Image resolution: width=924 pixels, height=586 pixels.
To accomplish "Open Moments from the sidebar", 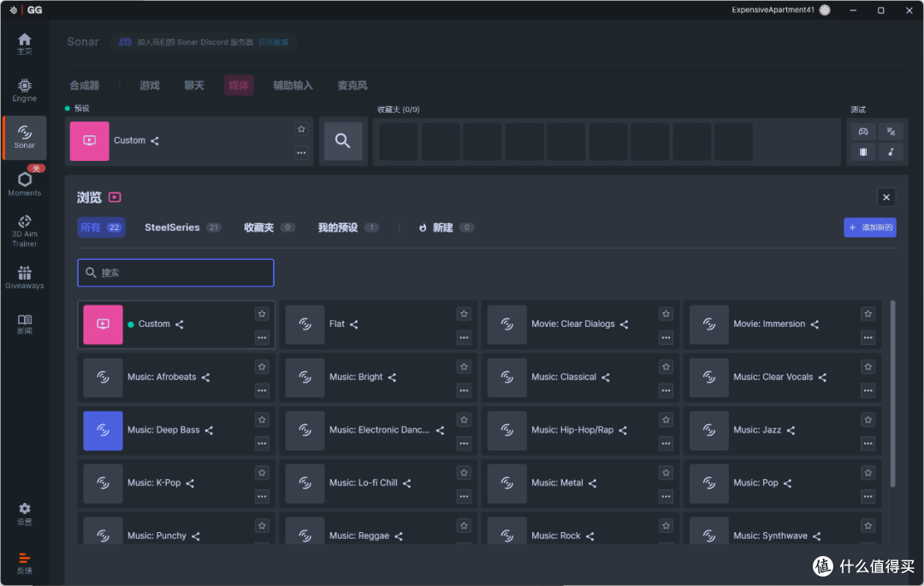I will tap(24, 184).
